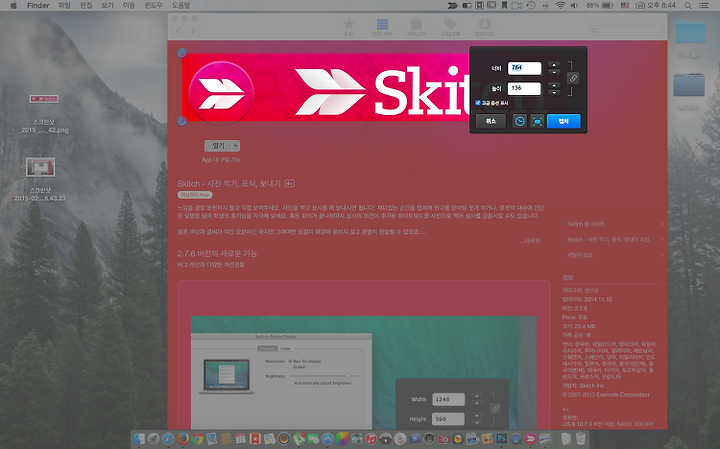Viewport: 720px width, 449px height.
Task: Click the Calendar icon in the Dock
Action: pyautogui.click(x=241, y=439)
